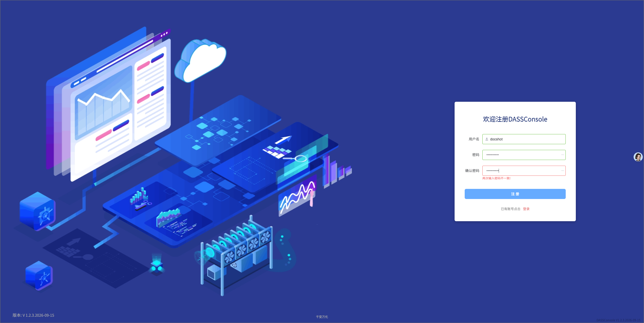Screen dimensions: 644x323
Task: Click the 欢迎注册DASSConsole heading
Action: (515, 119)
